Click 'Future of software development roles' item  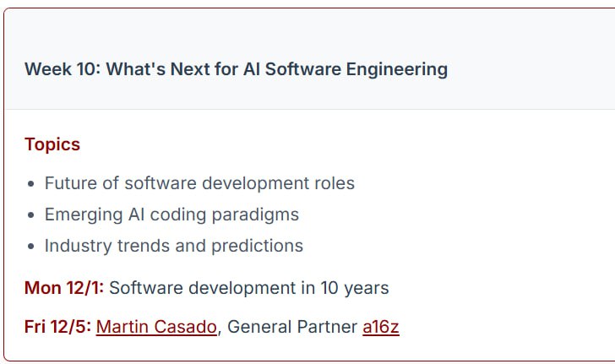pos(199,183)
